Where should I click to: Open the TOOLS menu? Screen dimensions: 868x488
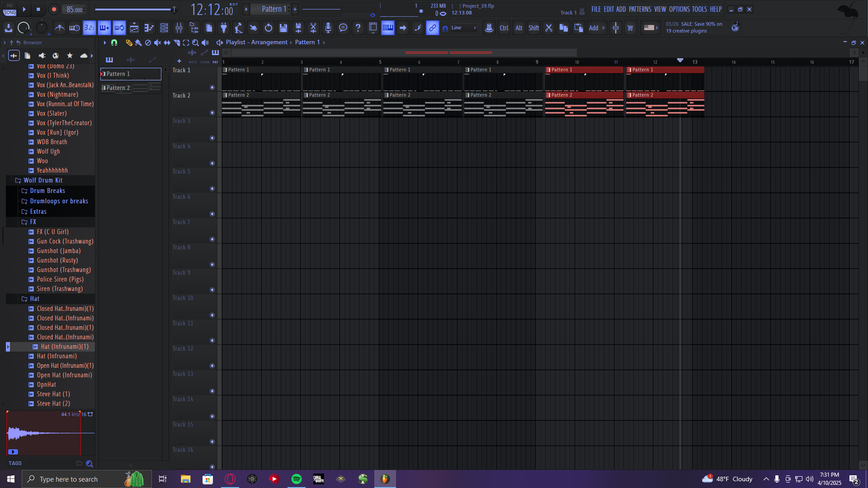click(x=699, y=9)
